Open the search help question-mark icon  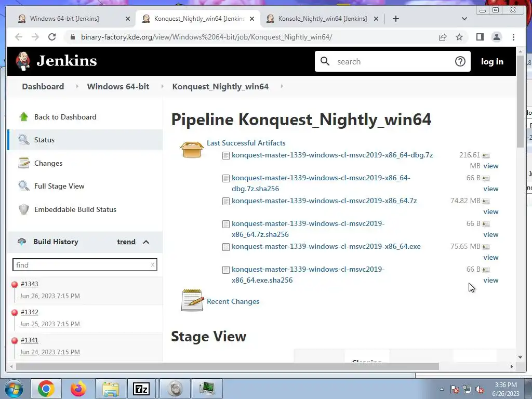click(460, 61)
